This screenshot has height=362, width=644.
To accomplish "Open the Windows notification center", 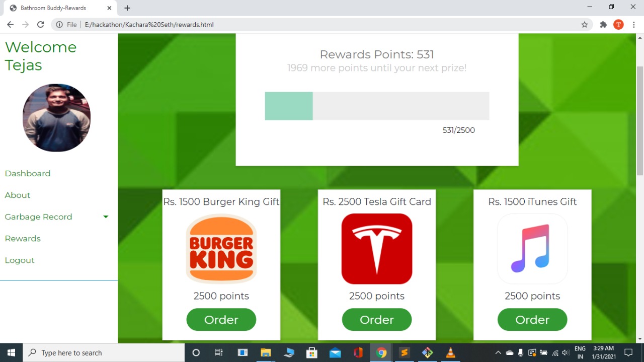I will [628, 352].
